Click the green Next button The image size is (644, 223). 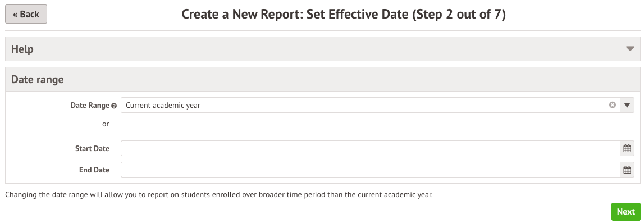tap(625, 212)
